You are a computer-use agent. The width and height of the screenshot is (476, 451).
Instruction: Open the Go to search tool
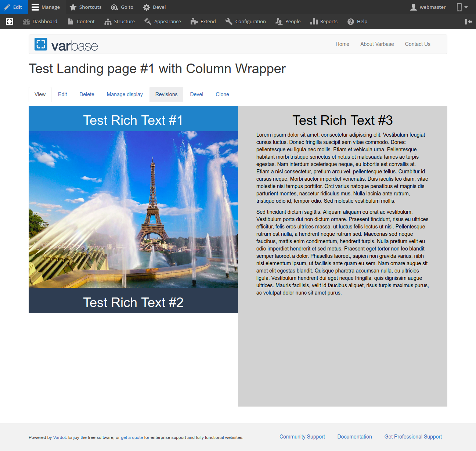click(x=123, y=7)
